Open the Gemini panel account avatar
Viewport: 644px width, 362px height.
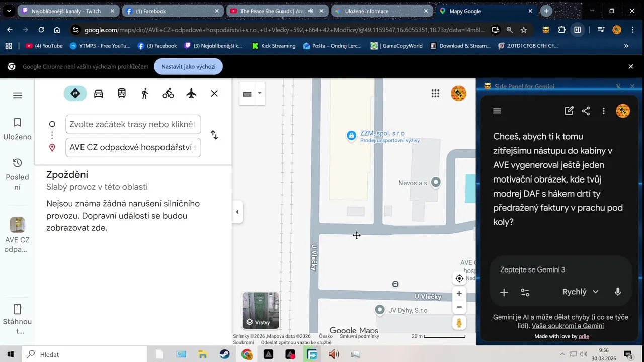click(623, 111)
